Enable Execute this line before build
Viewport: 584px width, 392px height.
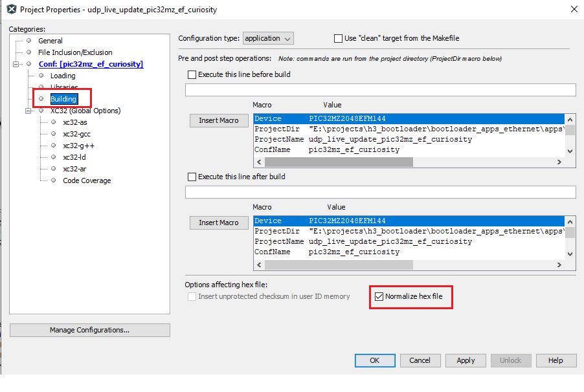pos(192,74)
